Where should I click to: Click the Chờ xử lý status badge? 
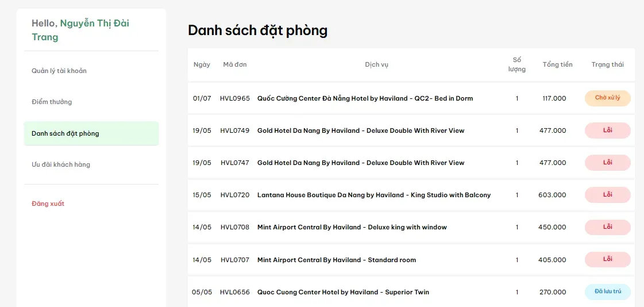click(x=607, y=98)
